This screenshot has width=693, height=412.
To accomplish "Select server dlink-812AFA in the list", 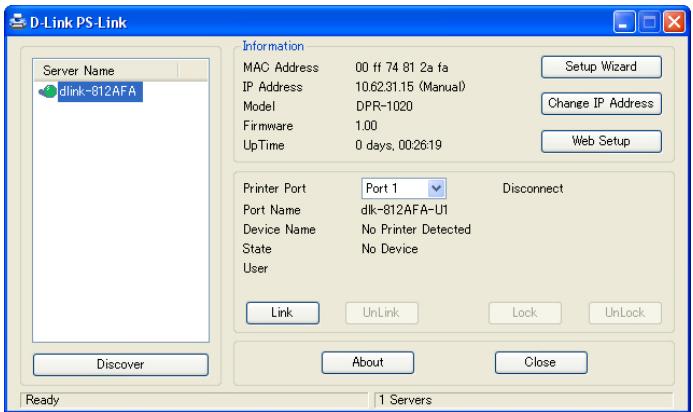I will click(100, 92).
